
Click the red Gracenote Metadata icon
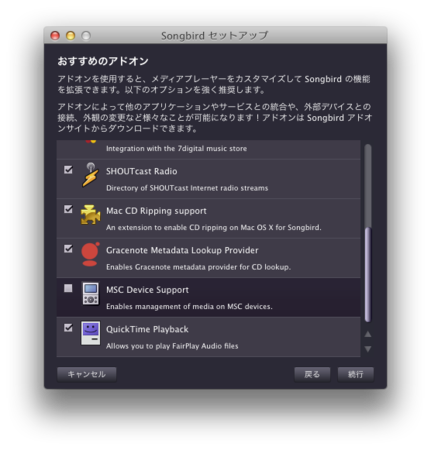[x=90, y=254]
